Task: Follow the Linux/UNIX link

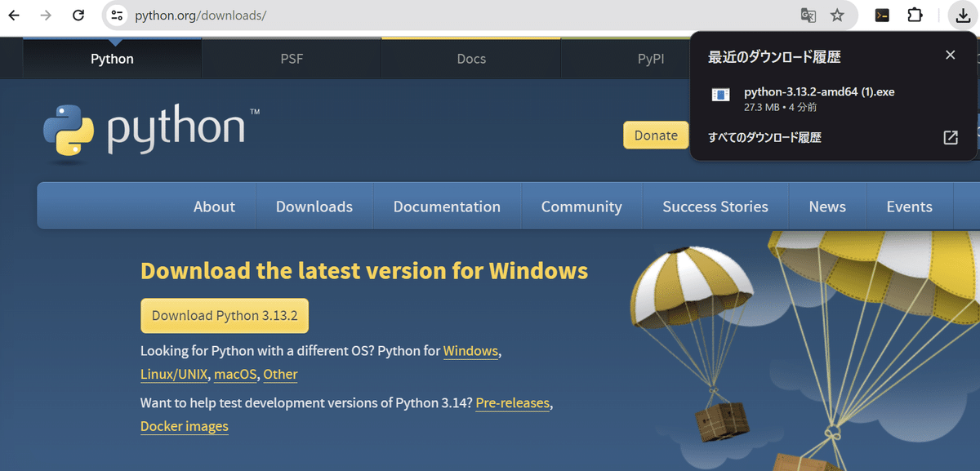Action: (x=174, y=375)
